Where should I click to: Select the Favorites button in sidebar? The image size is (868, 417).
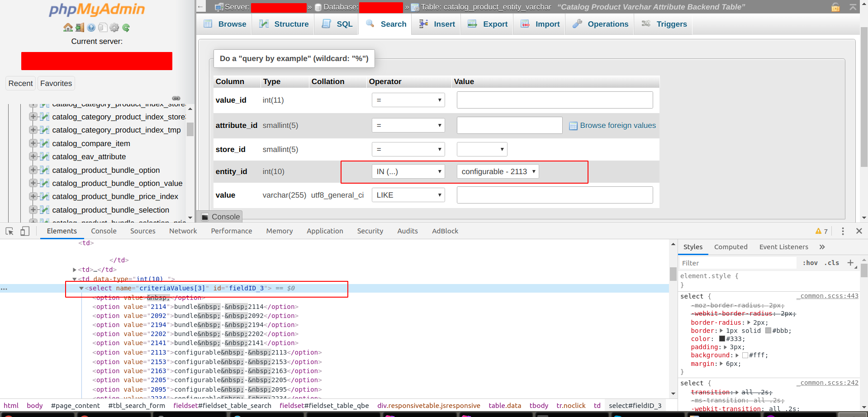(x=56, y=83)
